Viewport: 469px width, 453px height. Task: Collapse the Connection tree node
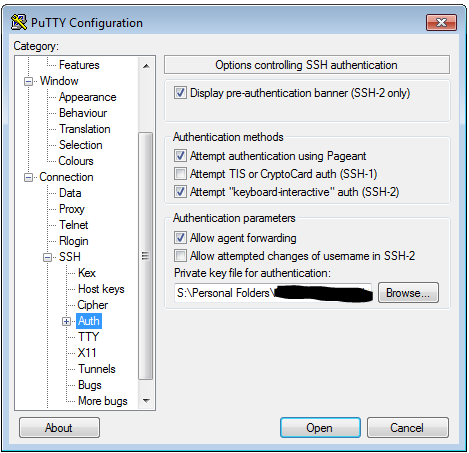[x=29, y=177]
